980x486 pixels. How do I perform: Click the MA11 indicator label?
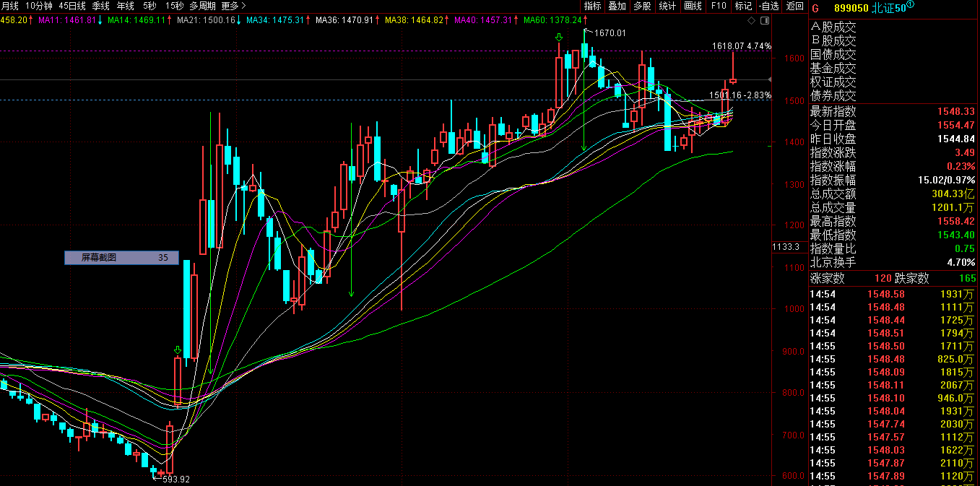tap(67, 19)
